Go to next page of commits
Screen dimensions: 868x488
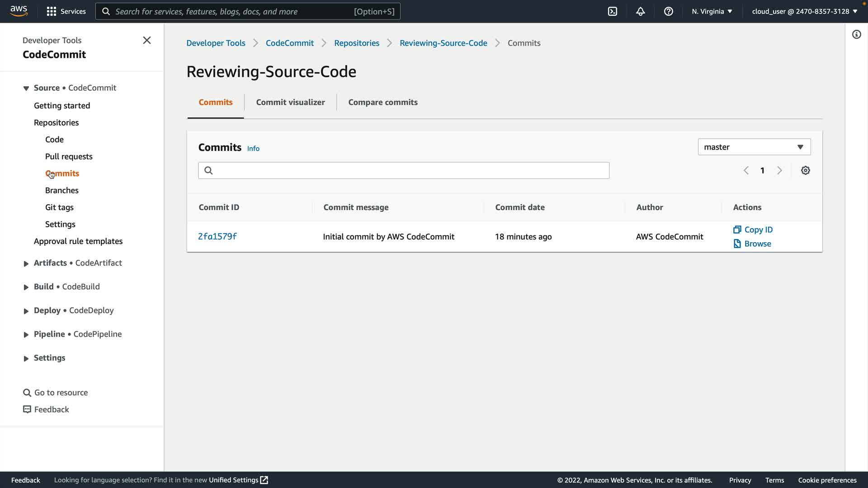pyautogui.click(x=779, y=170)
